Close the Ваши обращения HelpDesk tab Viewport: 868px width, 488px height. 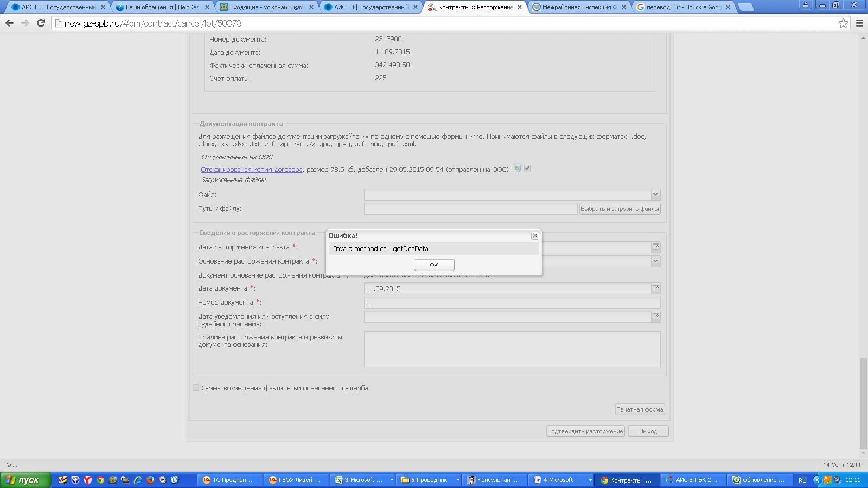click(207, 7)
